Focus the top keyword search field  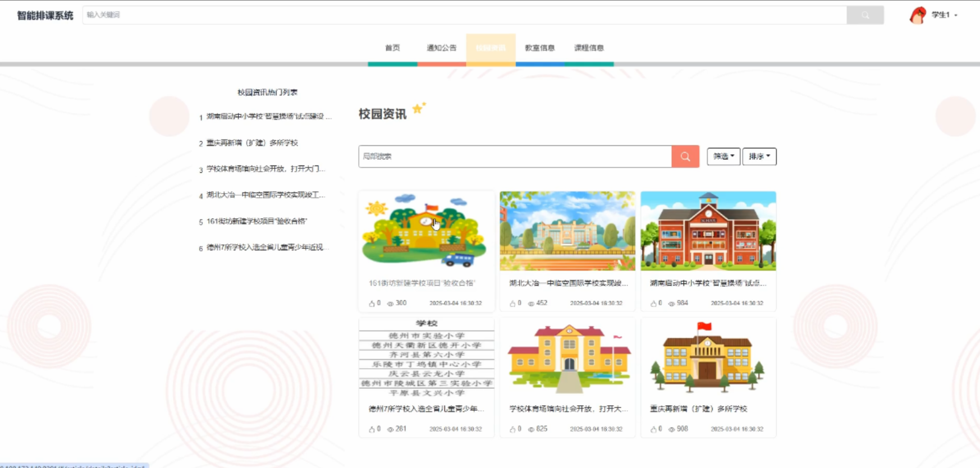click(464, 15)
